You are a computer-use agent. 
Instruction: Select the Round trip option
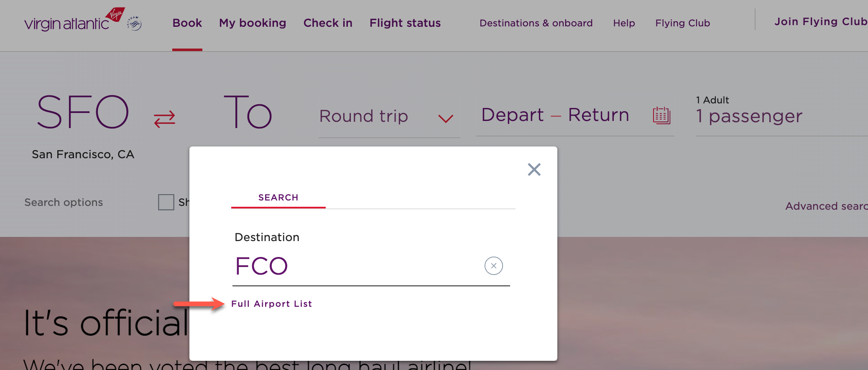[363, 116]
